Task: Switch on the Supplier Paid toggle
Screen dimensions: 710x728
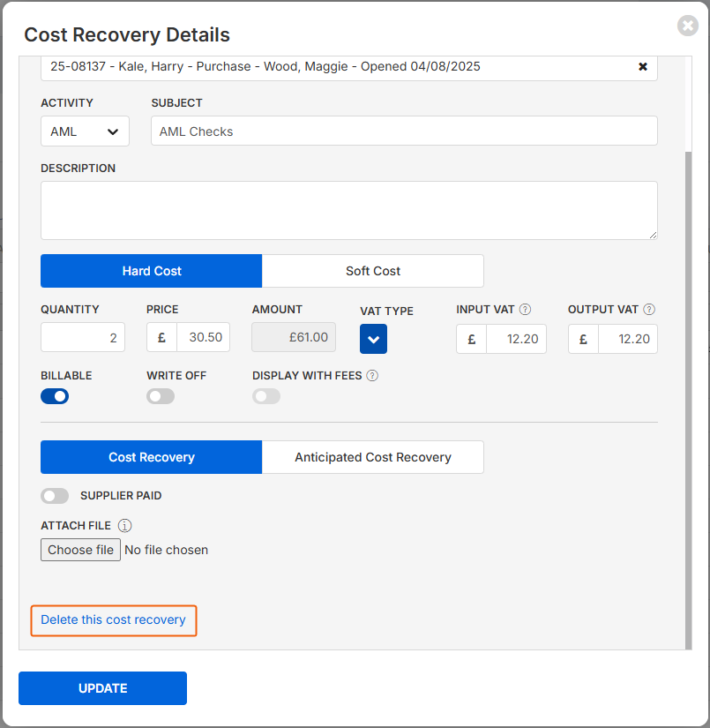Action: pyautogui.click(x=55, y=496)
